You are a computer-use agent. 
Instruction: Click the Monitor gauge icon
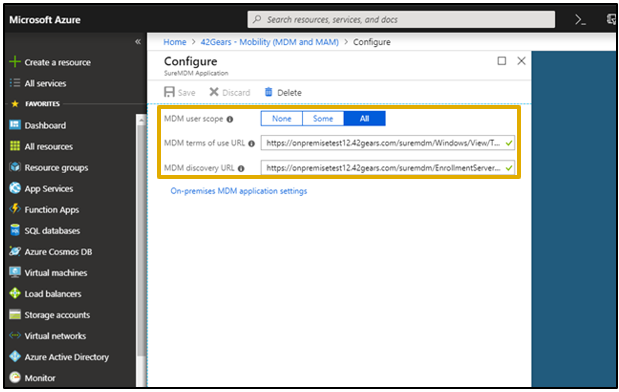click(x=15, y=377)
